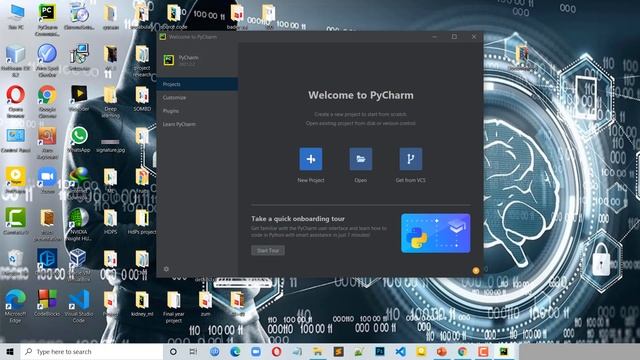Click the orange notification indicator in PyCharm

coord(476,270)
